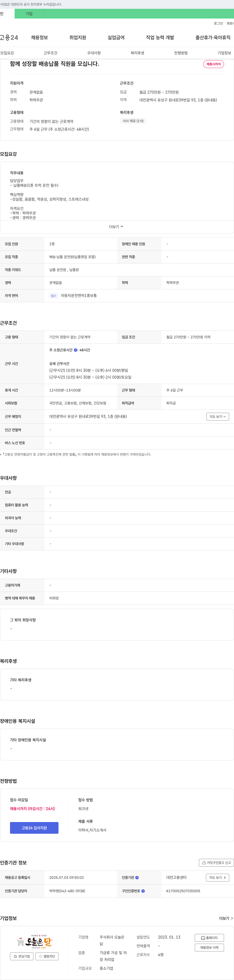This screenshot has width=234, height=980.
Task: Click 등록일시 2025.07.03 09:50:02
Action: click(67, 877)
